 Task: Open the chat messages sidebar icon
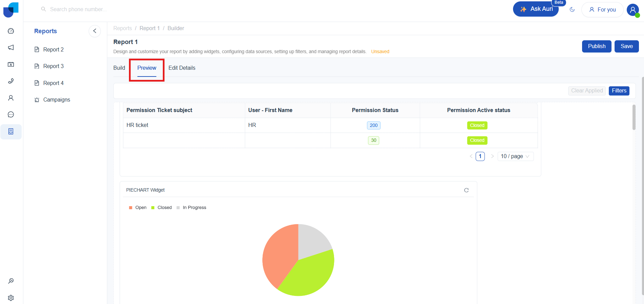coord(11,114)
